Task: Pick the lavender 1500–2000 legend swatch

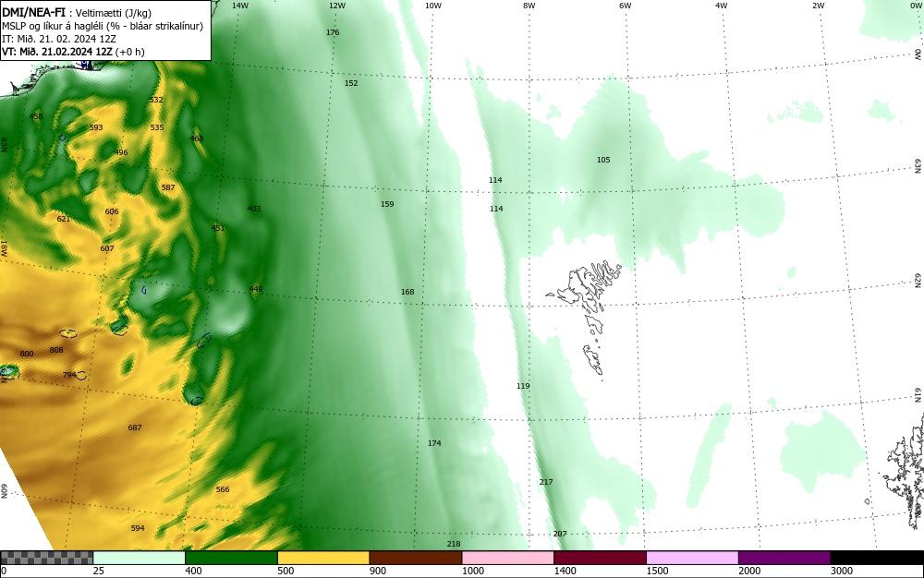Action: (692, 558)
